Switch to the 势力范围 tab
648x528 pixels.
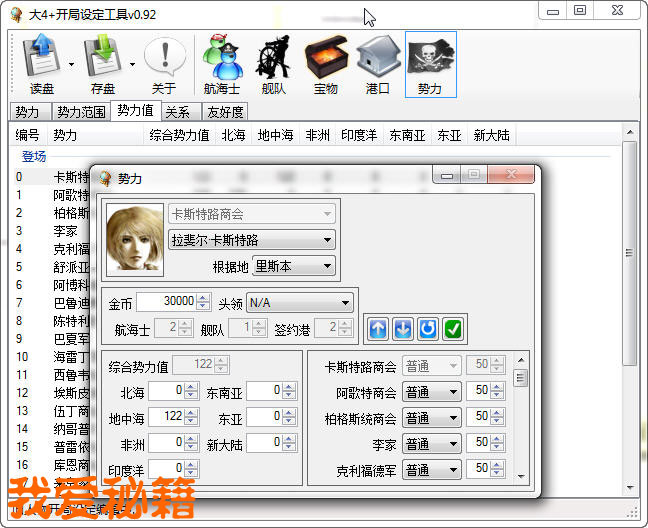click(80, 112)
